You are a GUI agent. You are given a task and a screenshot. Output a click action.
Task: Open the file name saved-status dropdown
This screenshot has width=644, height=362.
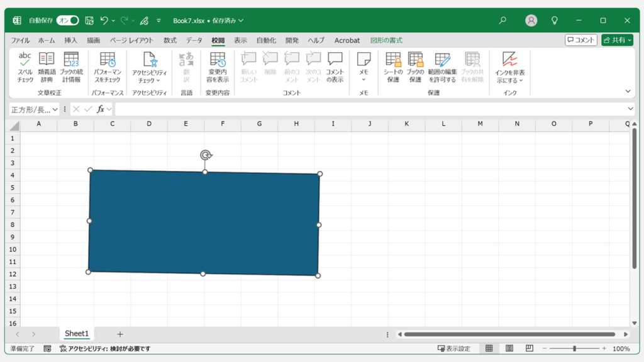pyautogui.click(x=241, y=21)
